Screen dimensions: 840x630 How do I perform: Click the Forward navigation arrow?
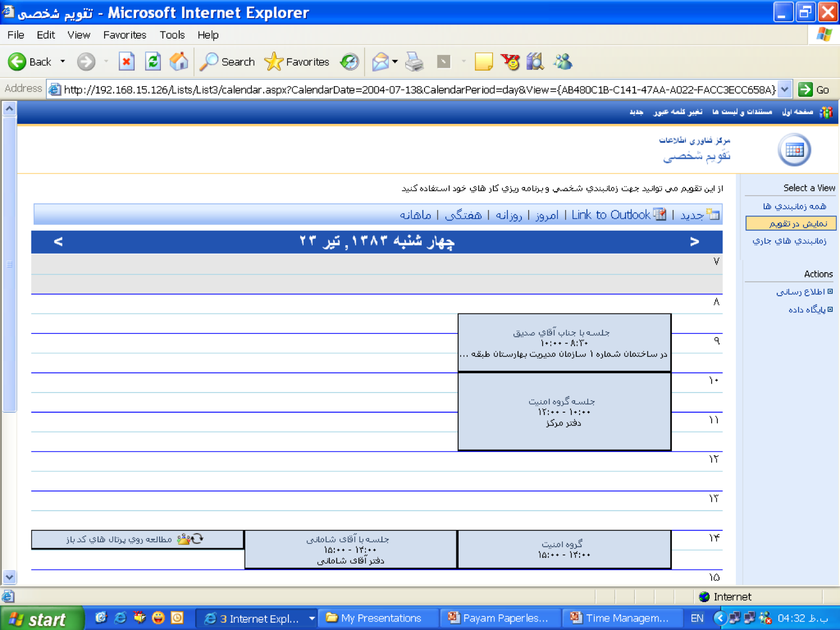tap(86, 62)
